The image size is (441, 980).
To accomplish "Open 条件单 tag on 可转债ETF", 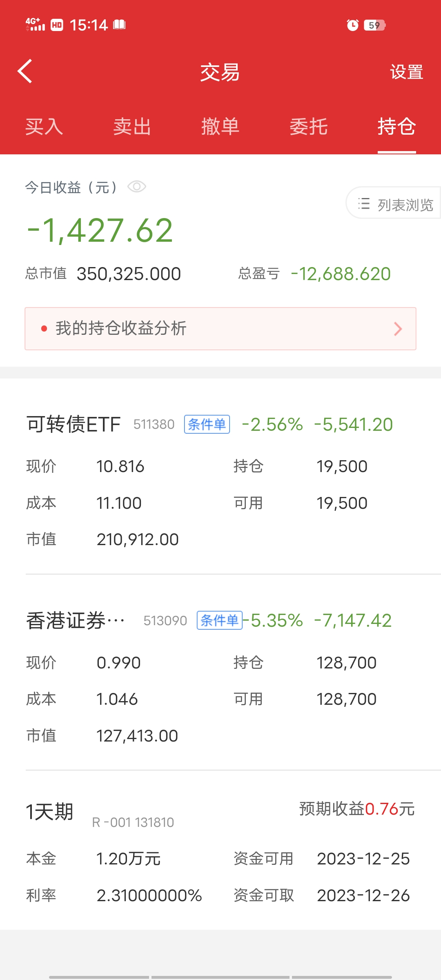I will point(207,424).
